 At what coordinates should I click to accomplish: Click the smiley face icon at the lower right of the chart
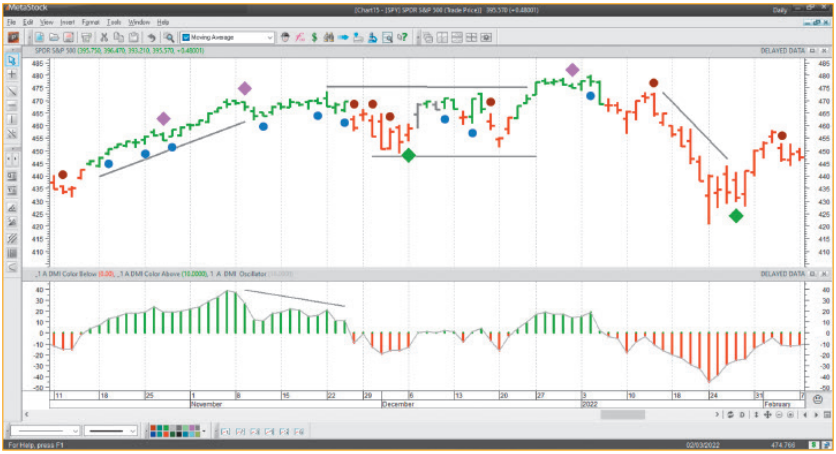click(x=818, y=399)
